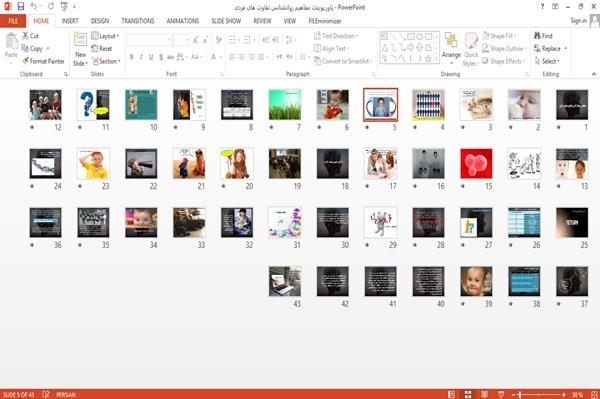Screen dimensions: 600x399
Task: Select slide 23 boy in yellow shirt thumbnail
Action: [x=93, y=164]
